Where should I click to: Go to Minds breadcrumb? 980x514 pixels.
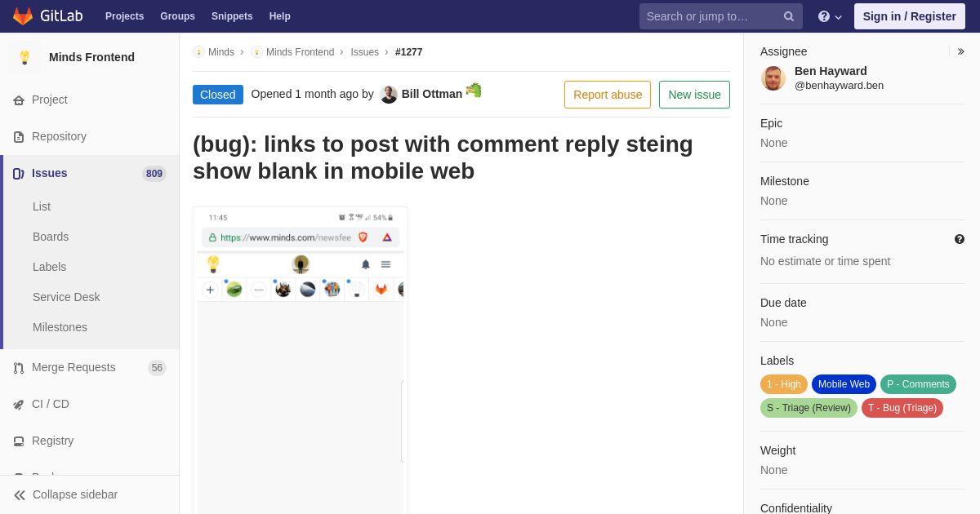[x=221, y=52]
